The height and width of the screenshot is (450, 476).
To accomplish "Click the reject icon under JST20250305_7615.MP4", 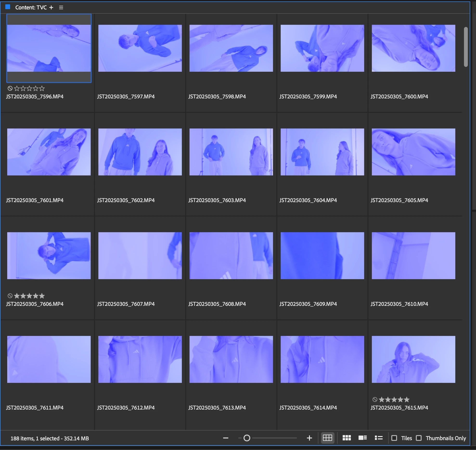I will tap(375, 399).
